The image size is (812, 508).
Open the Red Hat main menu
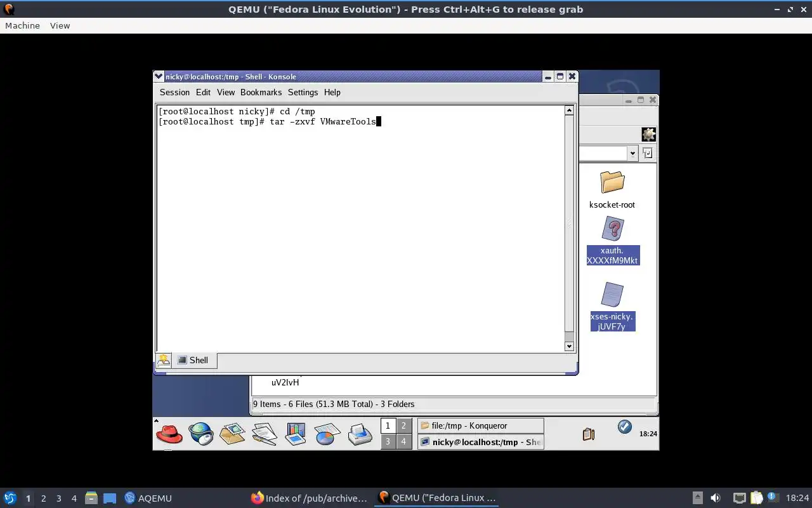tap(169, 434)
